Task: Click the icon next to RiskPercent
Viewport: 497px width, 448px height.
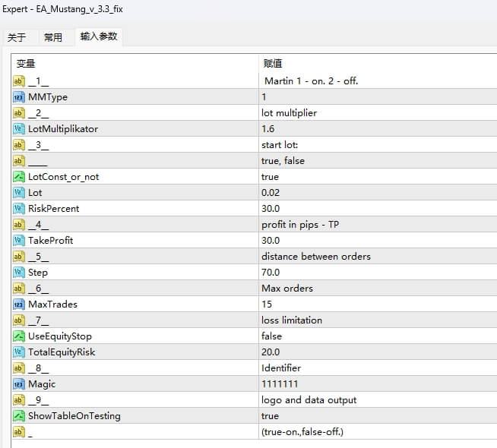Action: (x=19, y=209)
